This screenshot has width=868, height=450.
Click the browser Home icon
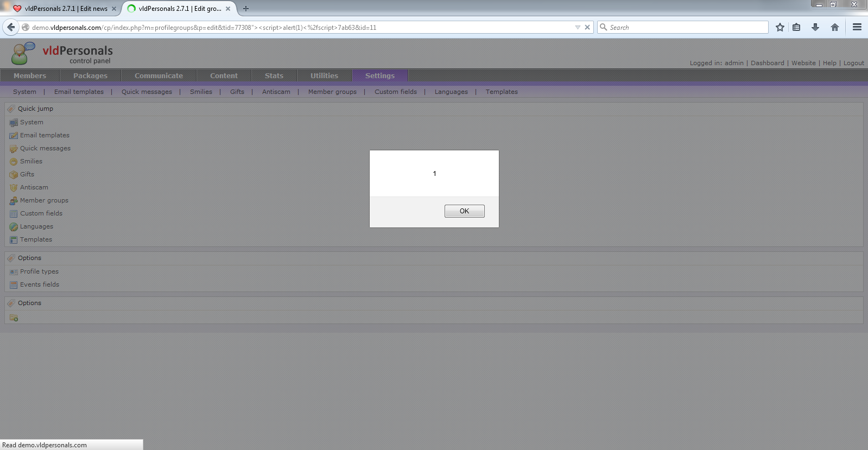coord(835,27)
